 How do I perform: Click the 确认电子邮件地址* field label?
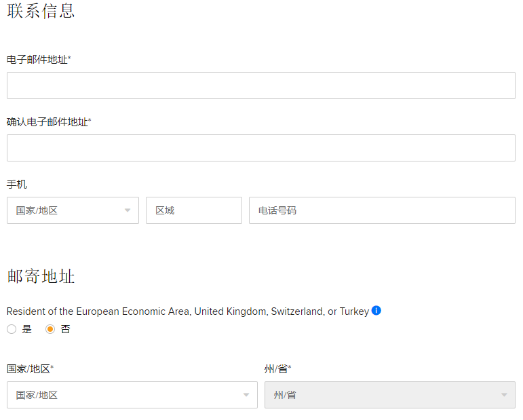(49, 122)
